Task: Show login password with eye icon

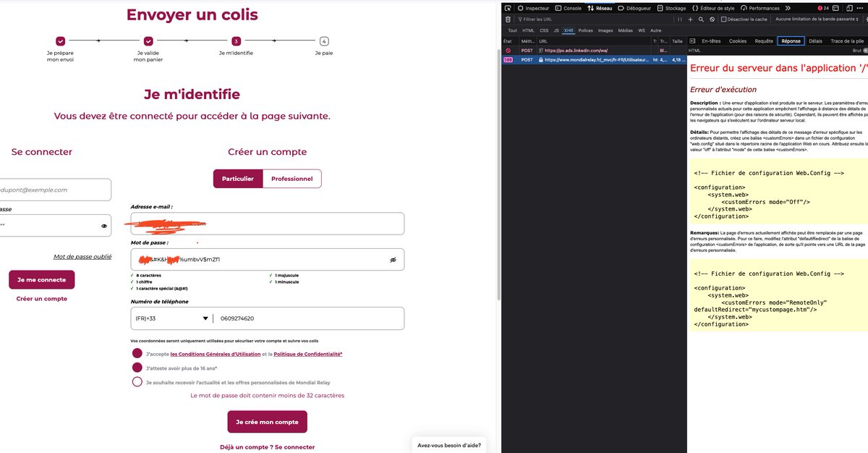Action: coord(104,226)
